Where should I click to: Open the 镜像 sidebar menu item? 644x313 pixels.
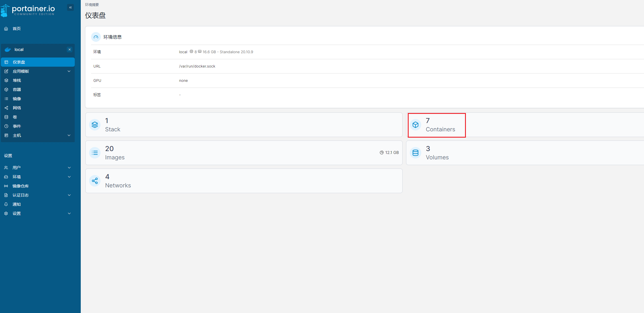click(17, 99)
